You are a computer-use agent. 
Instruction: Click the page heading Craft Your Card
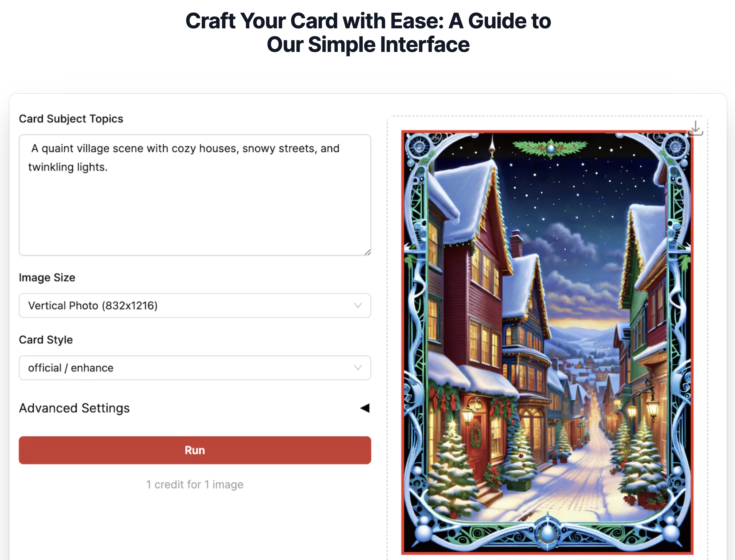tap(368, 33)
